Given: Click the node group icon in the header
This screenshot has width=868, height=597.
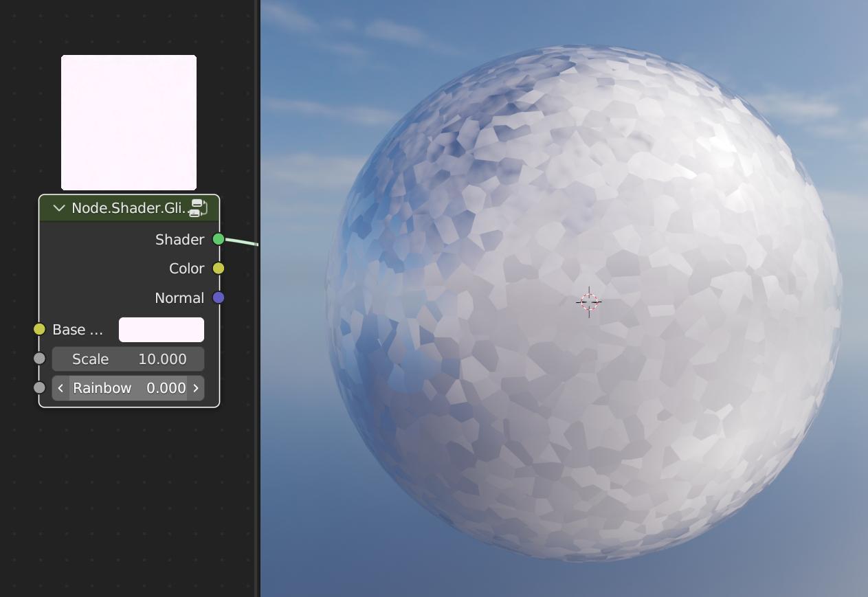Looking at the screenshot, I should (x=199, y=208).
